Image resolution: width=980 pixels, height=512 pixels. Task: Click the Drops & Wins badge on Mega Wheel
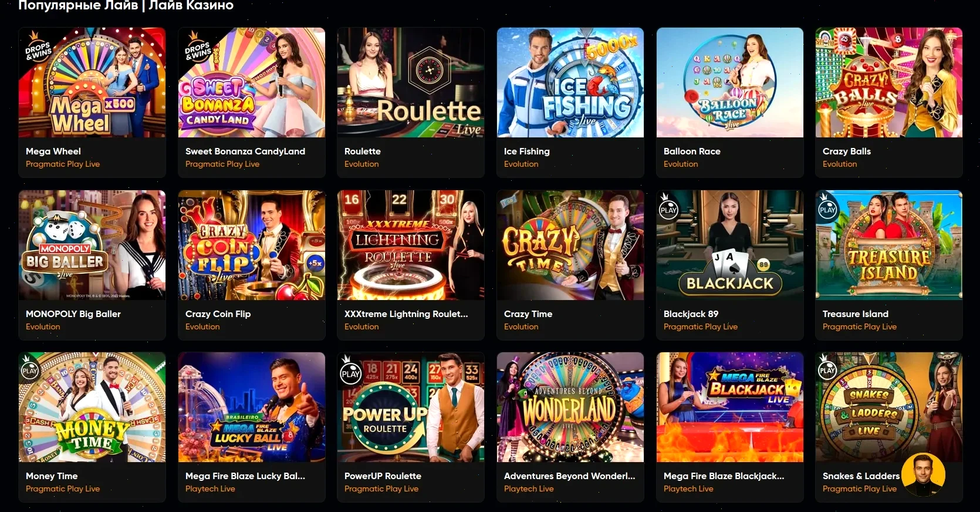point(38,48)
